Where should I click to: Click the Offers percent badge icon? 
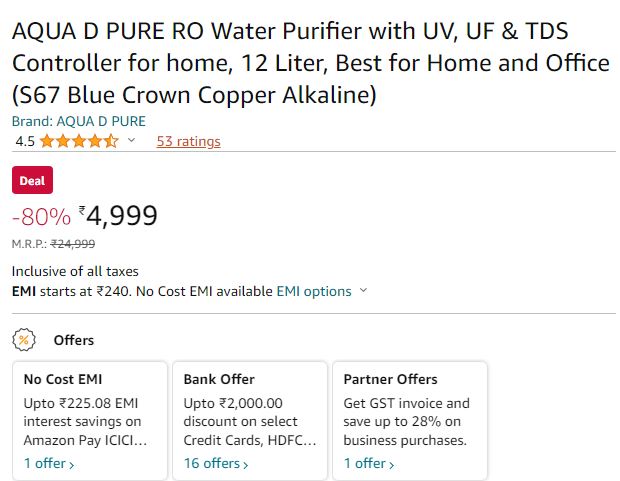(x=24, y=340)
